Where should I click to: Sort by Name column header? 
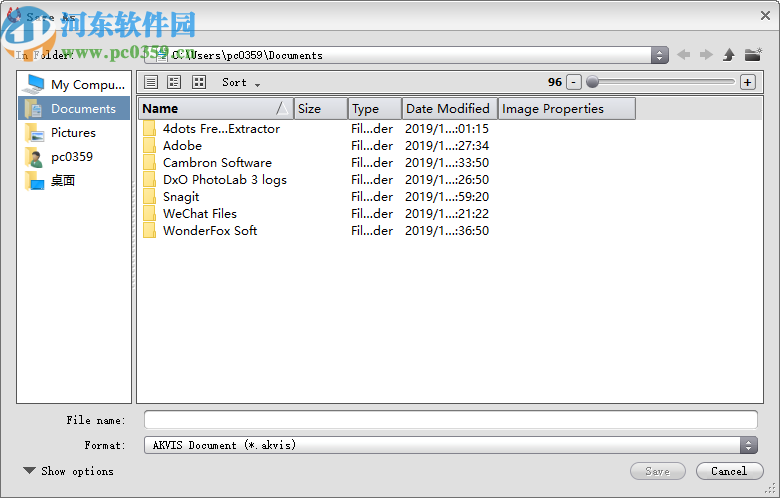[x=215, y=108]
